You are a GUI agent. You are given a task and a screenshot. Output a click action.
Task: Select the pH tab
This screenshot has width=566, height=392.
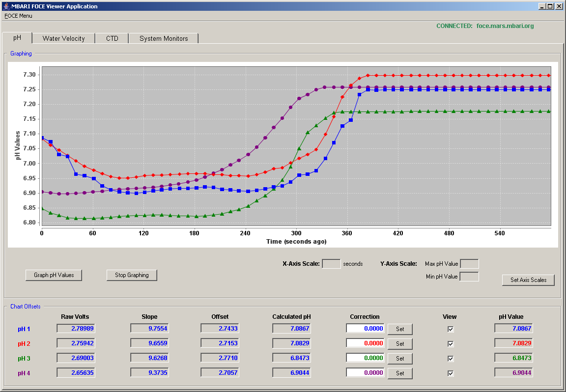[17, 37]
